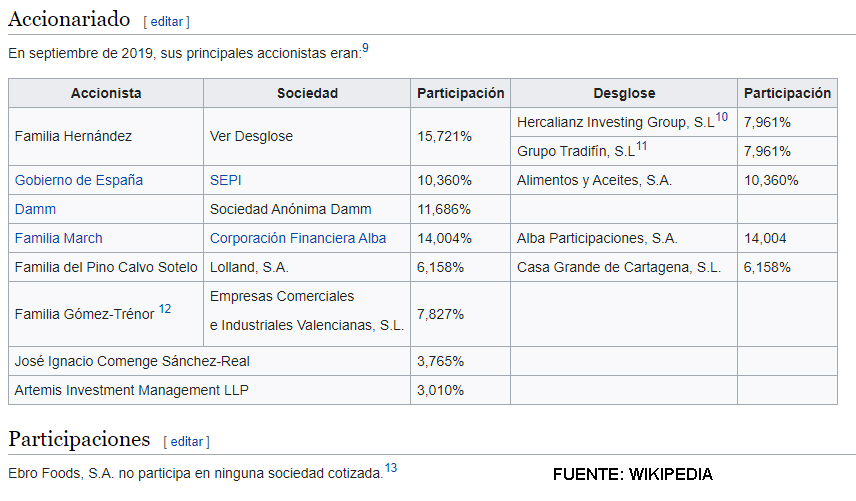The width and height of the screenshot is (856, 501).
Task: Click footnote reference 9 after 'accionistas eran'
Action: coord(365,48)
